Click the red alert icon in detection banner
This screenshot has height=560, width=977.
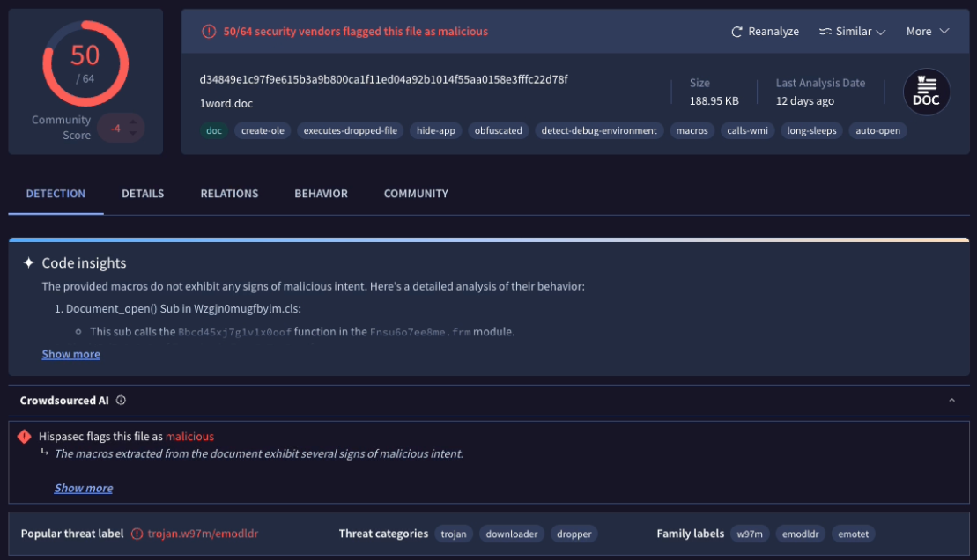pos(209,32)
